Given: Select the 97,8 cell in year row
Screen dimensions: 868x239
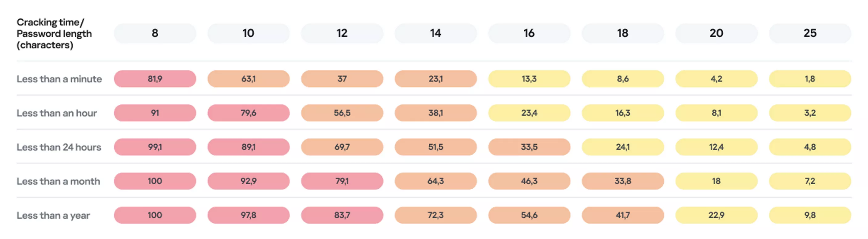Looking at the screenshot, I should click(248, 215).
